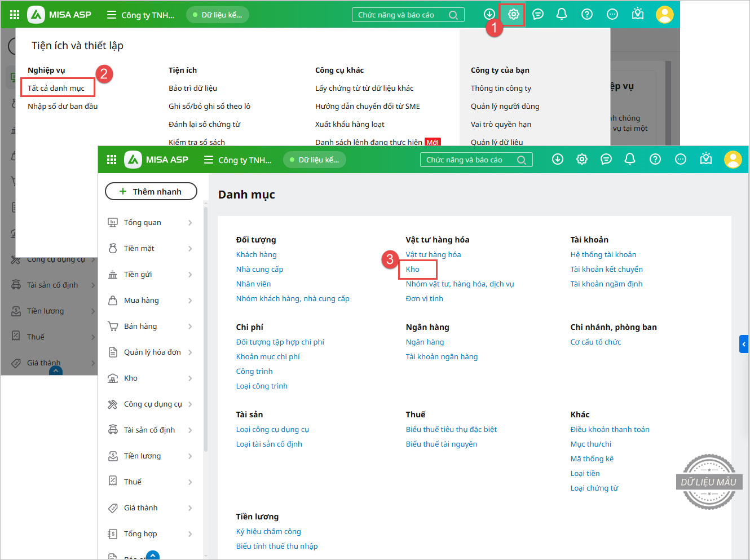This screenshot has width=750, height=560.
Task: Click the Bán hàng shopping cart icon
Action: (113, 327)
